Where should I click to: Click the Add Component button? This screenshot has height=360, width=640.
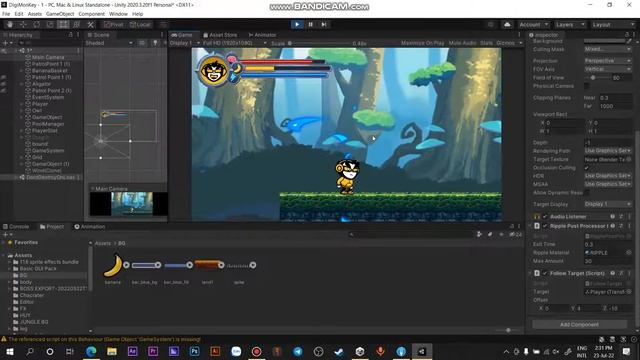click(x=580, y=324)
